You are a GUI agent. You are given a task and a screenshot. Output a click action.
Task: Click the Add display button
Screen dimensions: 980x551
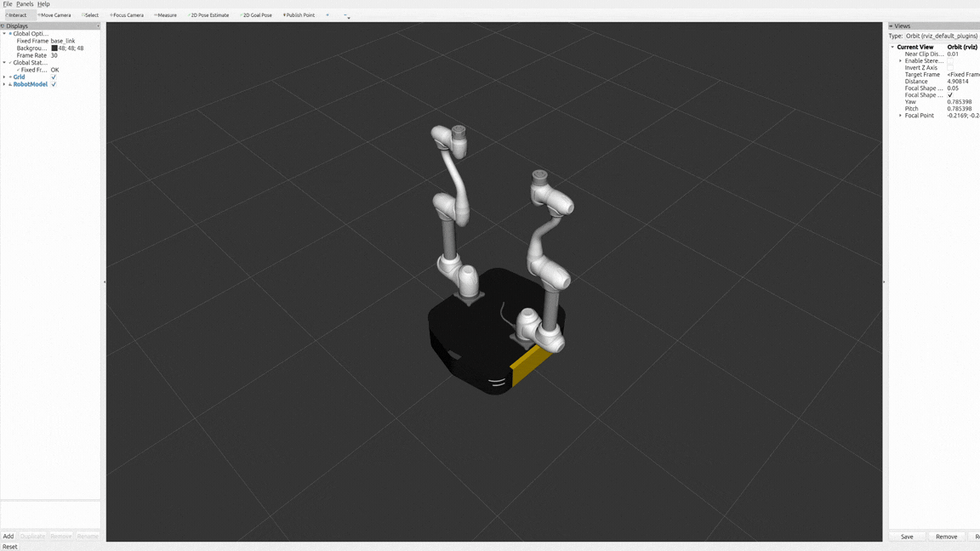pyautogui.click(x=9, y=537)
